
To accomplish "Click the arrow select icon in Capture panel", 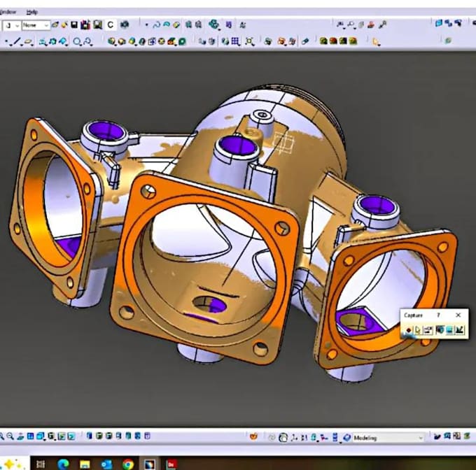I will pos(418,330).
